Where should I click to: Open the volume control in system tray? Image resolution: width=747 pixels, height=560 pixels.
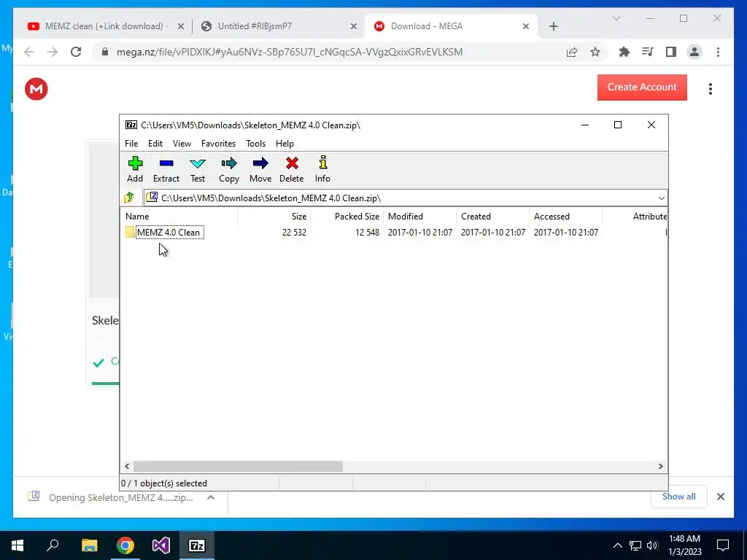[x=653, y=545]
